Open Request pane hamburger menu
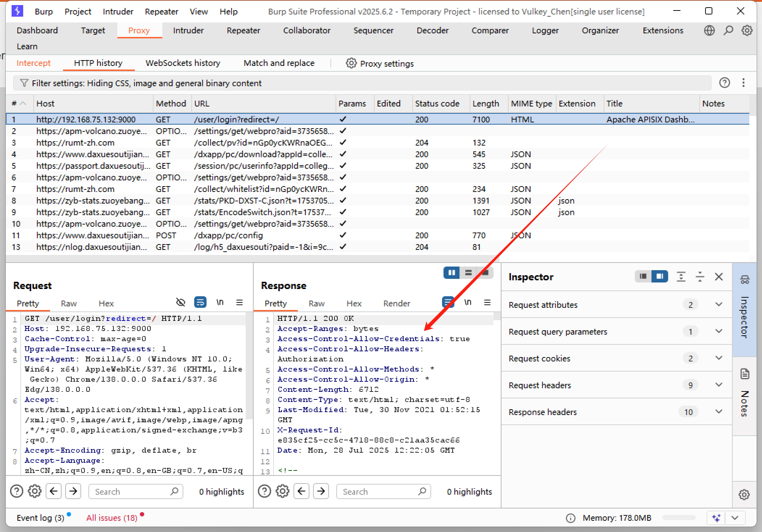This screenshot has height=532, width=762. click(240, 302)
